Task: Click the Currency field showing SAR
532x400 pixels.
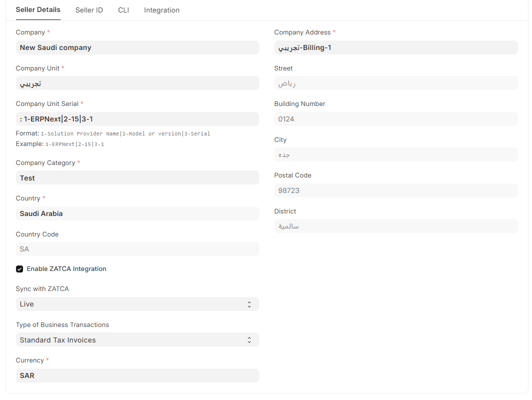Action: coord(137,375)
